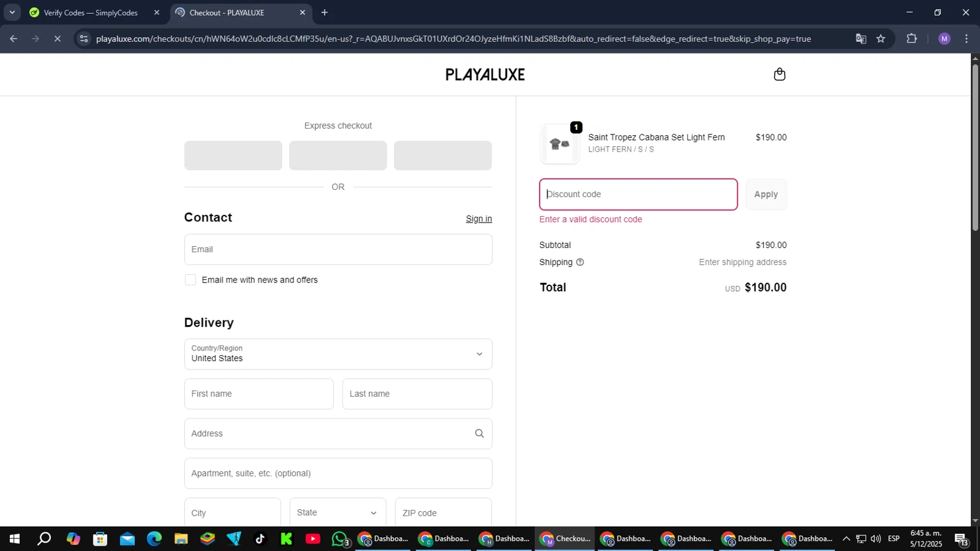Click the Shipping help question mark icon

tap(580, 262)
